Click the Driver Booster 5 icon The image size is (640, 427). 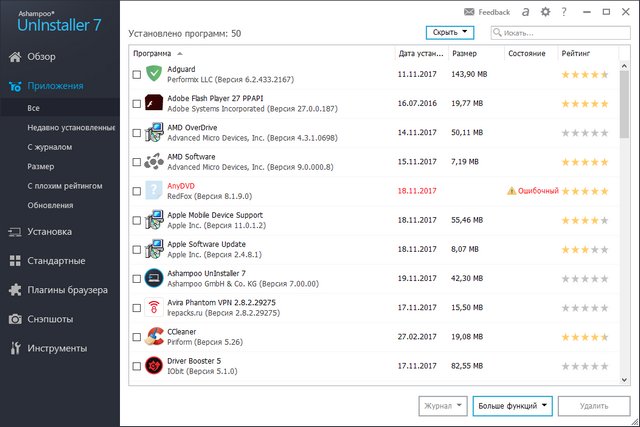(x=154, y=366)
